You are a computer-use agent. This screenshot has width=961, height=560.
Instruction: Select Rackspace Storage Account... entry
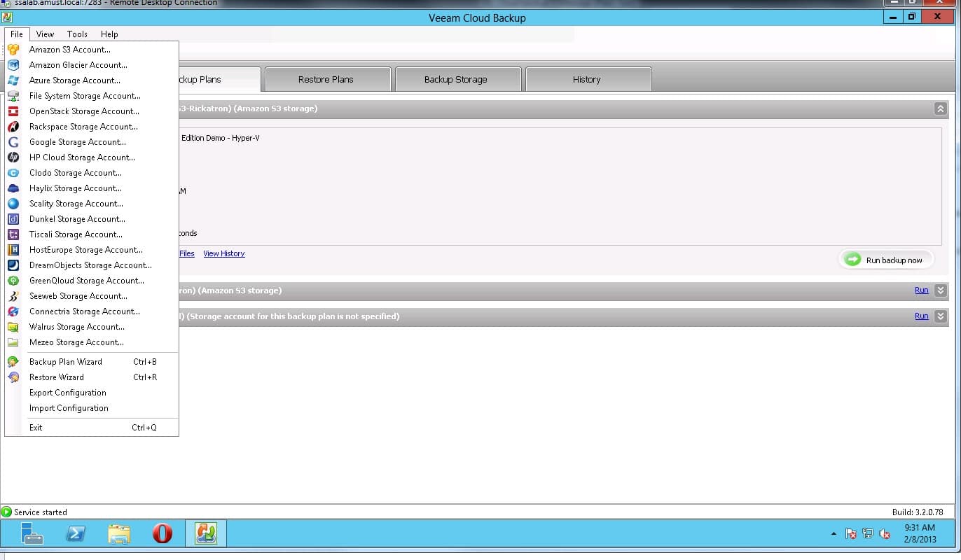click(92, 127)
